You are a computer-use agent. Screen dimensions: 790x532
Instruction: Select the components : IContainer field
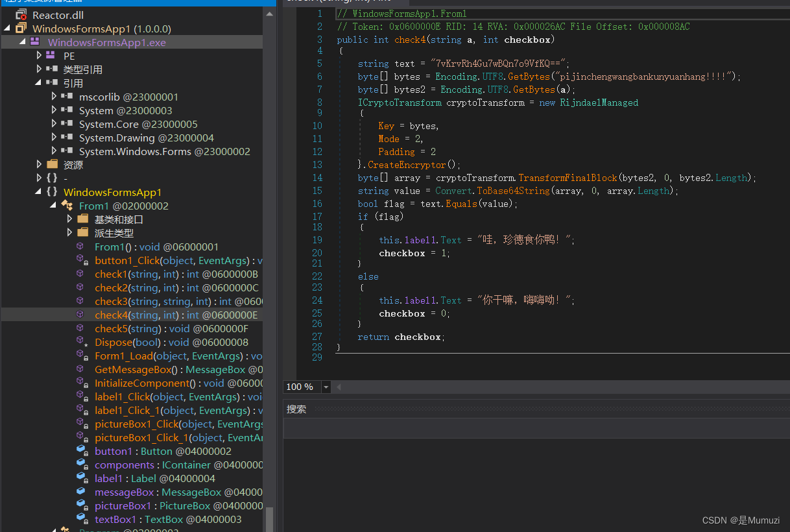point(178,465)
